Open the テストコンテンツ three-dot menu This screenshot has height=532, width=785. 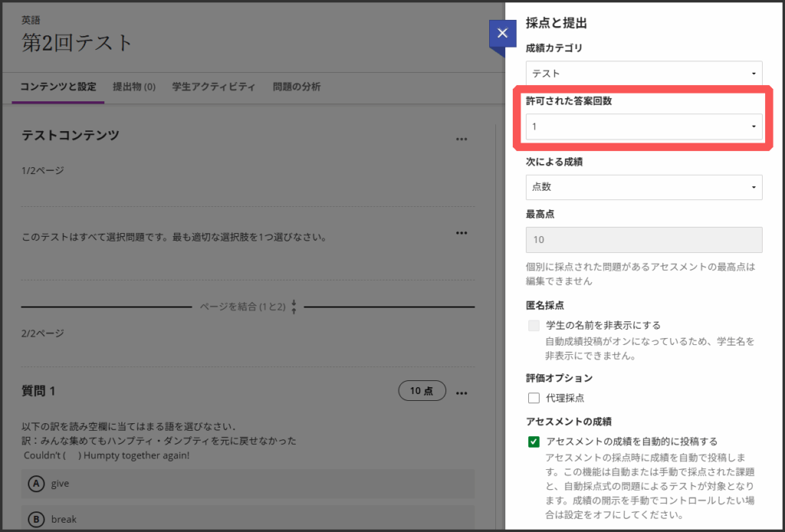click(461, 139)
